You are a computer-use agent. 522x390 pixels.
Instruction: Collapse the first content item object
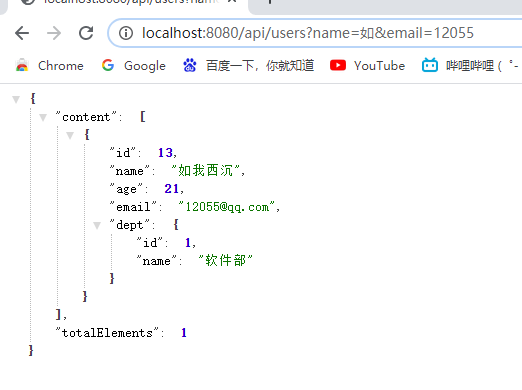coord(70,135)
